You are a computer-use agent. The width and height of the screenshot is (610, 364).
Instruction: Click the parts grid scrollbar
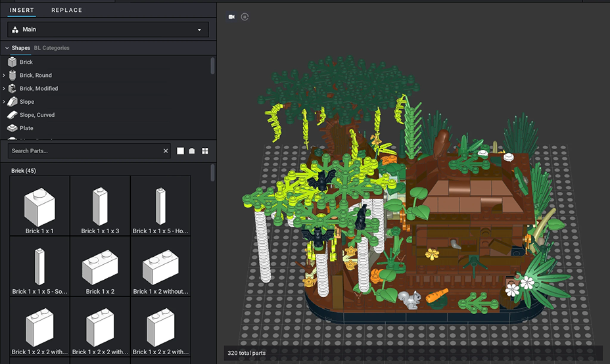[212, 173]
